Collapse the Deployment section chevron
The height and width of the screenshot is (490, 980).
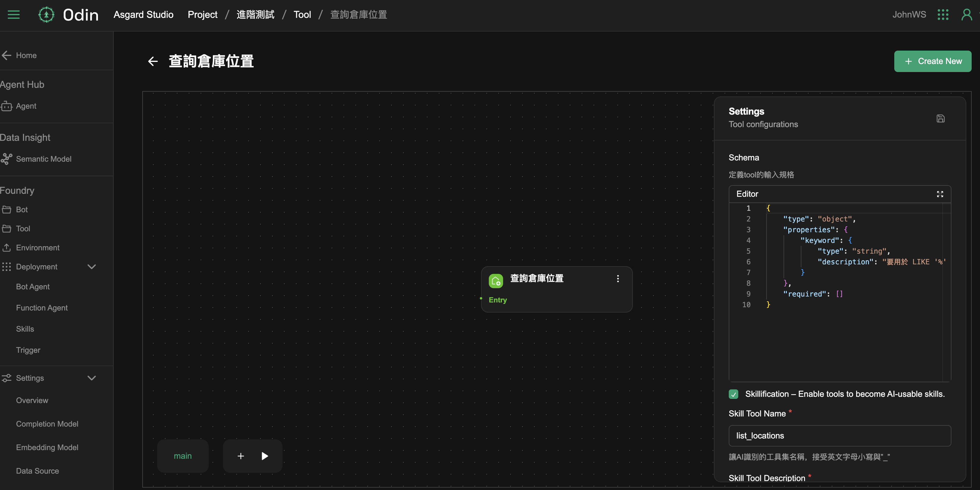[x=92, y=267]
